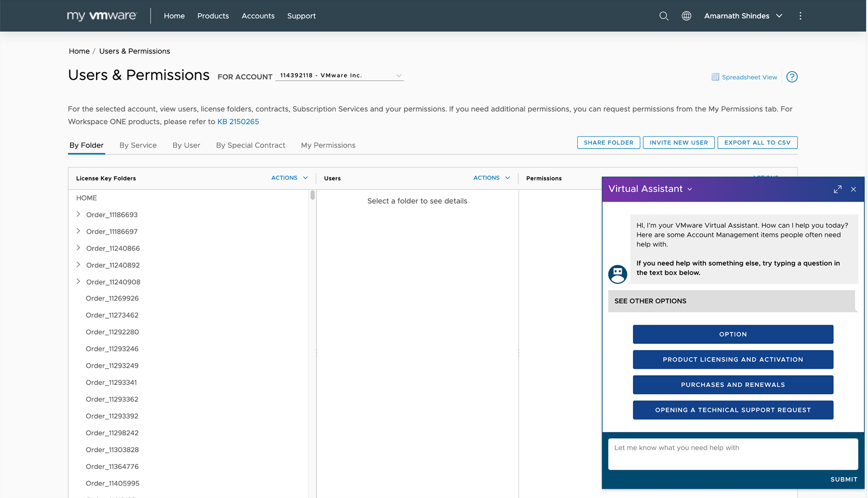Switch to the My Permissions tab
The image size is (868, 498).
tap(328, 145)
